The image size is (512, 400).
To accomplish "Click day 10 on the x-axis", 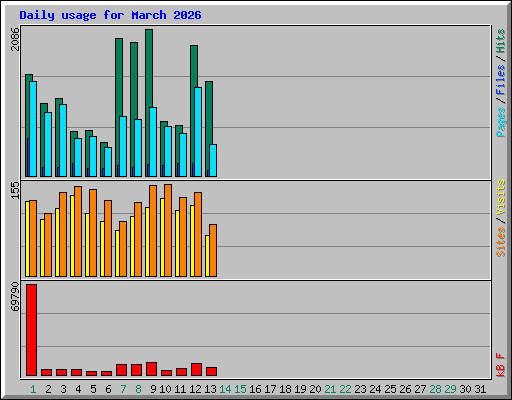I will 165,389.
